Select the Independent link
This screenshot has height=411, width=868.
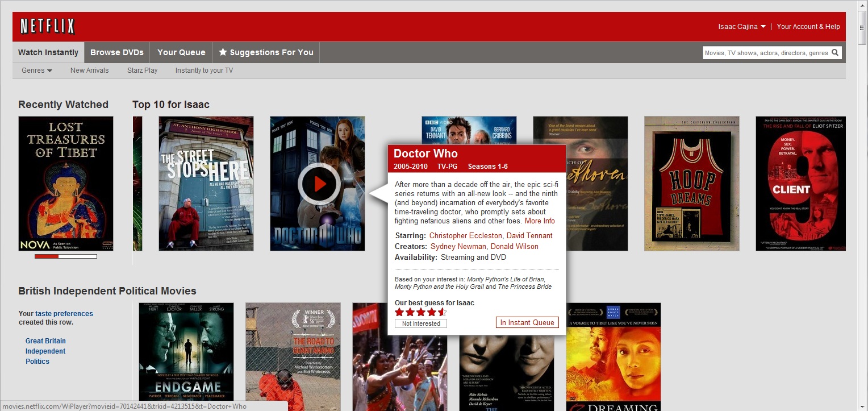(x=45, y=351)
